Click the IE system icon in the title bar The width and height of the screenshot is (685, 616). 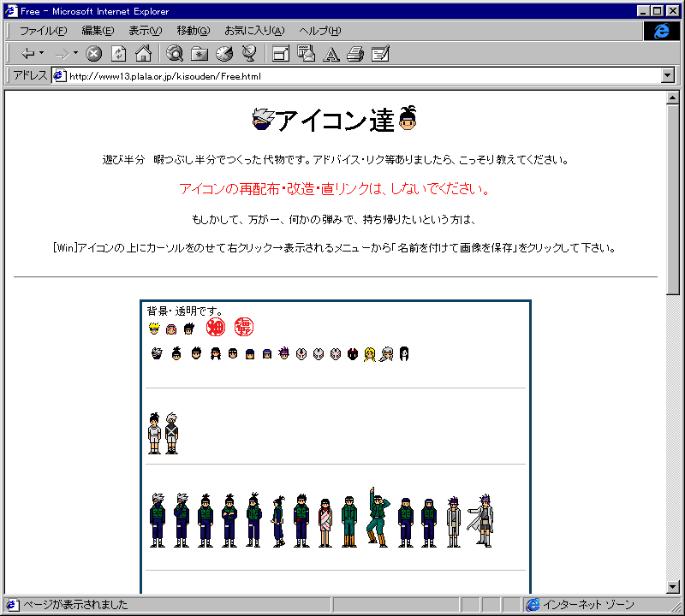coord(11,11)
